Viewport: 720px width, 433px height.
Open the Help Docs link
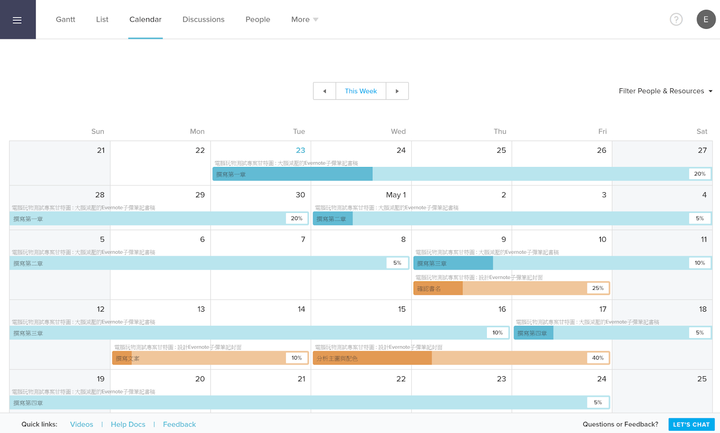click(128, 424)
